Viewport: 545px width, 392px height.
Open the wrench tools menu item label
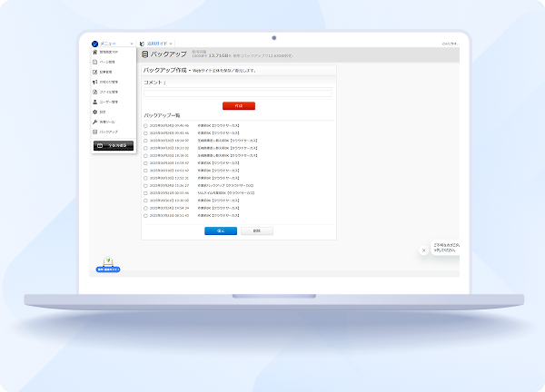[107, 122]
